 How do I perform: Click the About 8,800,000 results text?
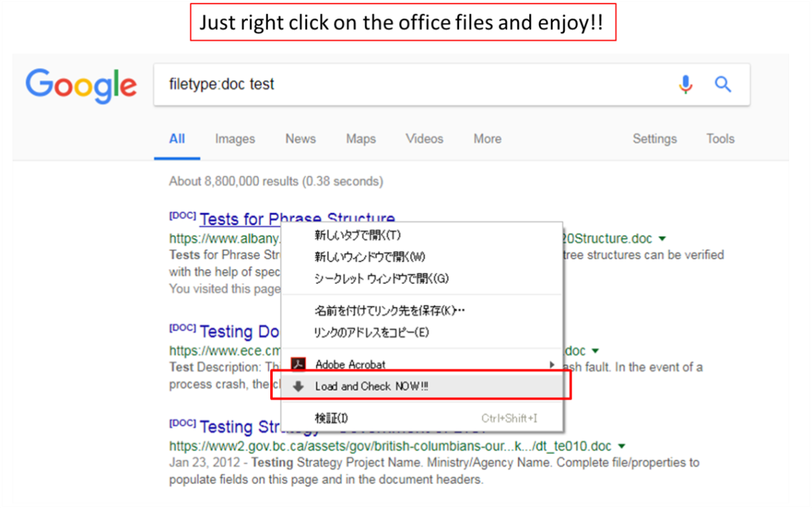(276, 182)
